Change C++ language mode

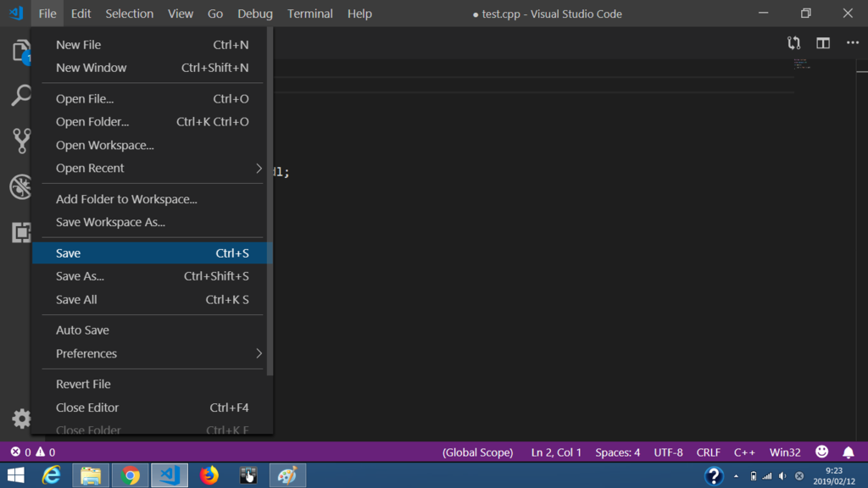pos(744,452)
